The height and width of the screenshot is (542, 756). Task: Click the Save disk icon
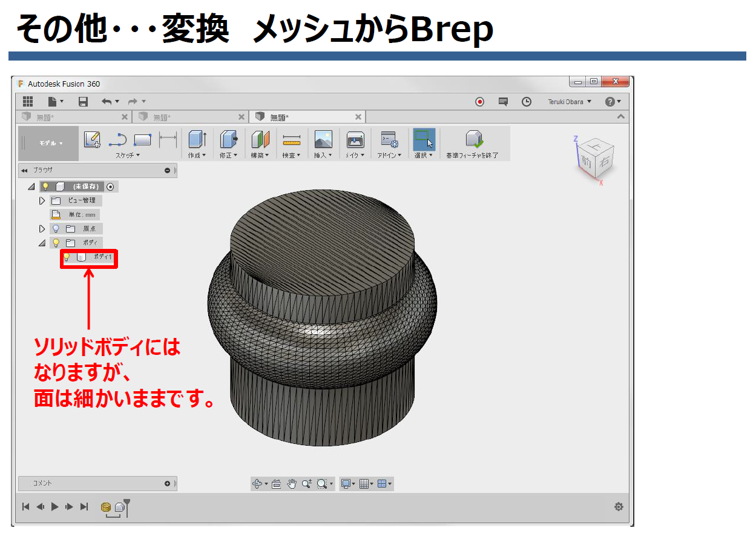(84, 102)
